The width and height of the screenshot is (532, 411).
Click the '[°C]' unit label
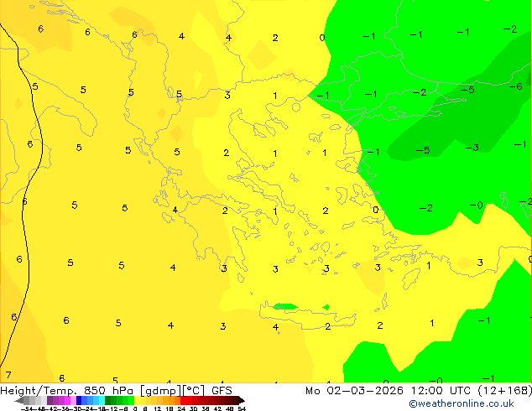coord(194,391)
